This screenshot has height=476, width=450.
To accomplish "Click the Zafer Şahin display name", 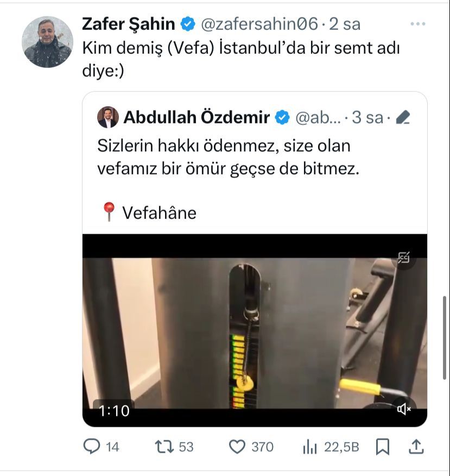I will pyautogui.click(x=129, y=24).
